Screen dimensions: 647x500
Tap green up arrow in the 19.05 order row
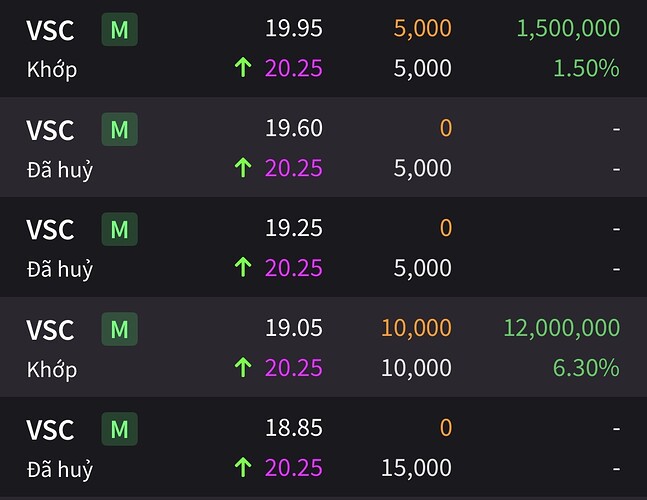[x=243, y=367]
